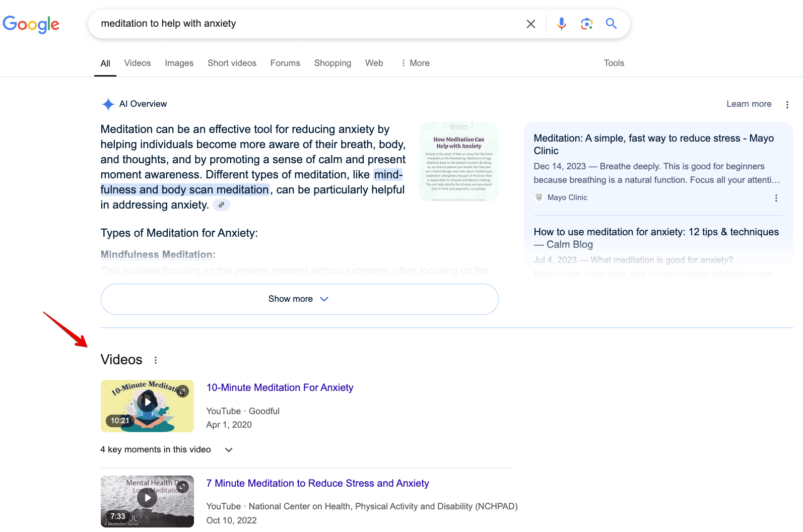Click the Google logo
The height and width of the screenshot is (532, 803).
tap(31, 24)
